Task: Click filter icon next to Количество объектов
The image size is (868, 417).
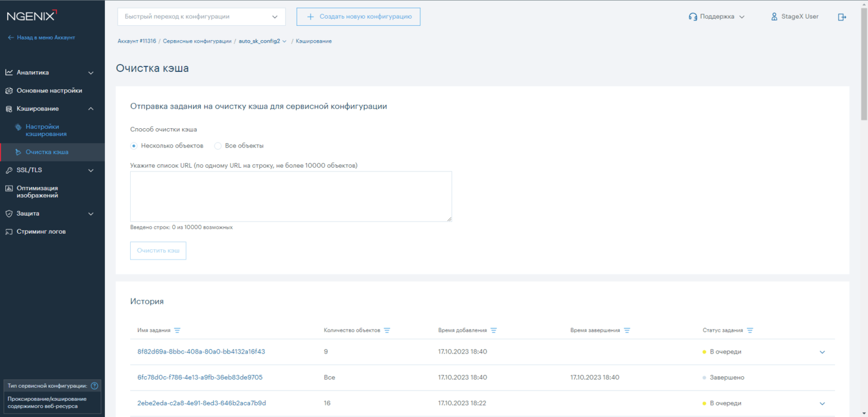Action: [x=387, y=330]
